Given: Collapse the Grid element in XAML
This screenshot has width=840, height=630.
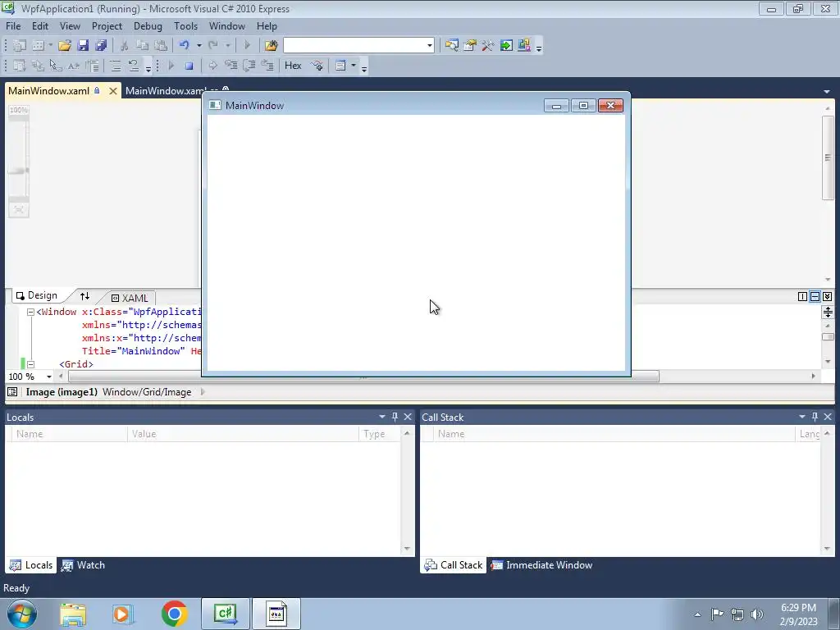Looking at the screenshot, I should tap(30, 364).
